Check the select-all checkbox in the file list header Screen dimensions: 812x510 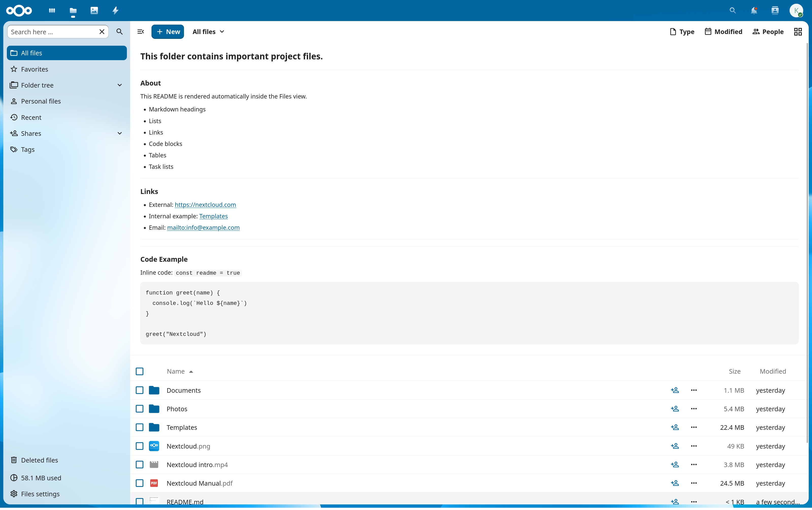pos(140,371)
